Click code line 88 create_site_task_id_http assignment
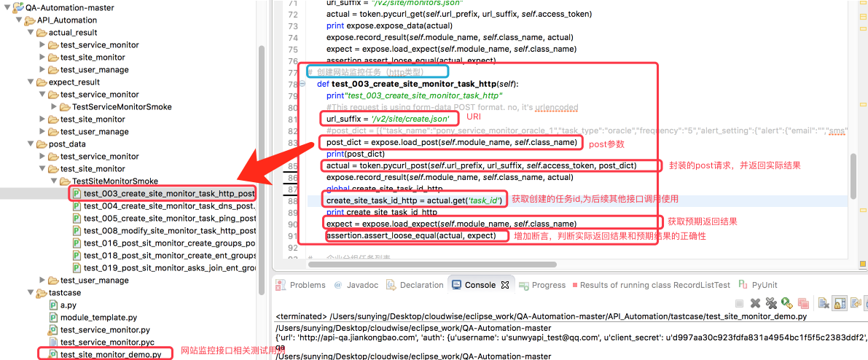 [414, 200]
